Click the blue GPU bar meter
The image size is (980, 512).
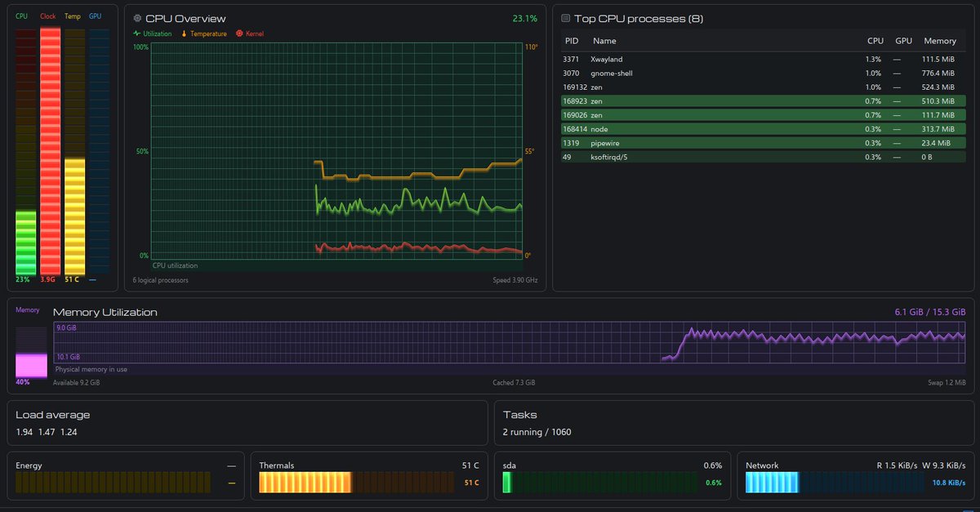tap(99, 152)
